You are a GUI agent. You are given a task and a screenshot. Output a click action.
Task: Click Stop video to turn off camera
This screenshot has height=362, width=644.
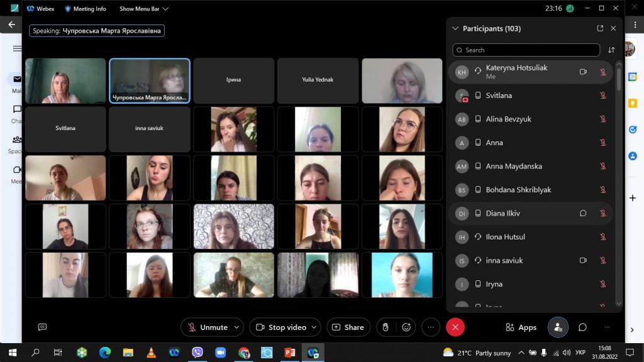pyautogui.click(x=280, y=327)
